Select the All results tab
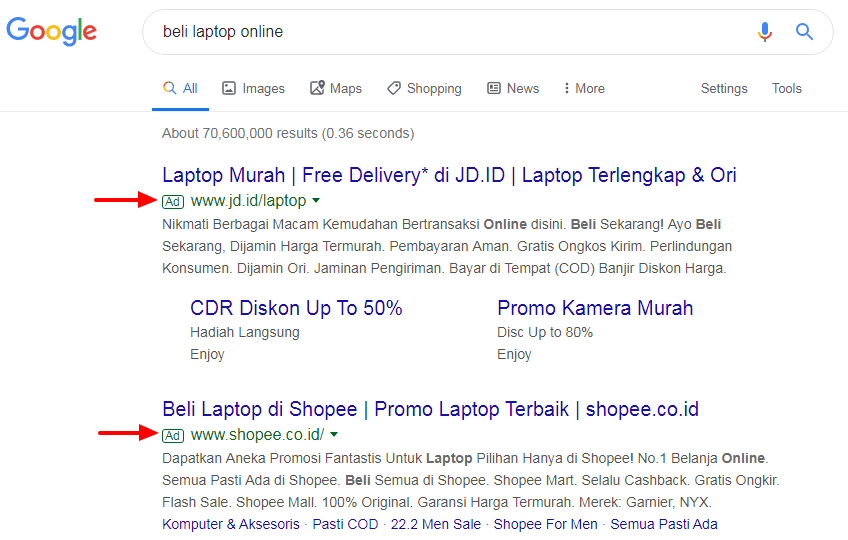Screen dimensions: 848x540 click(181, 89)
